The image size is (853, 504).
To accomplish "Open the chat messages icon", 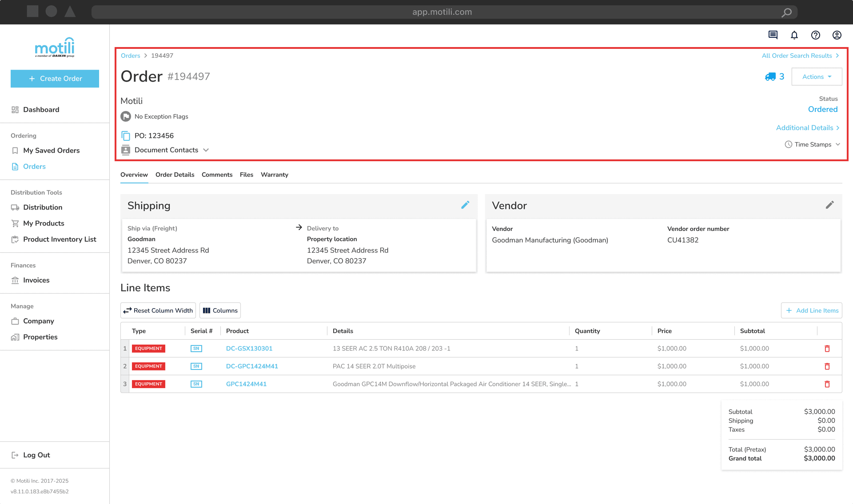I will click(773, 35).
